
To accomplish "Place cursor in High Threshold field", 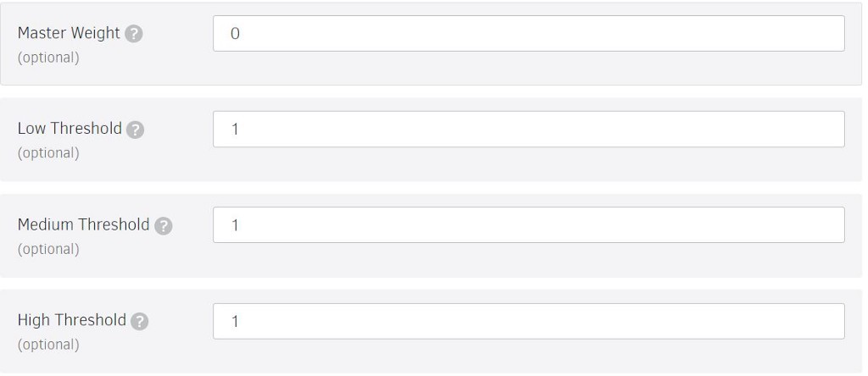I will coord(528,321).
